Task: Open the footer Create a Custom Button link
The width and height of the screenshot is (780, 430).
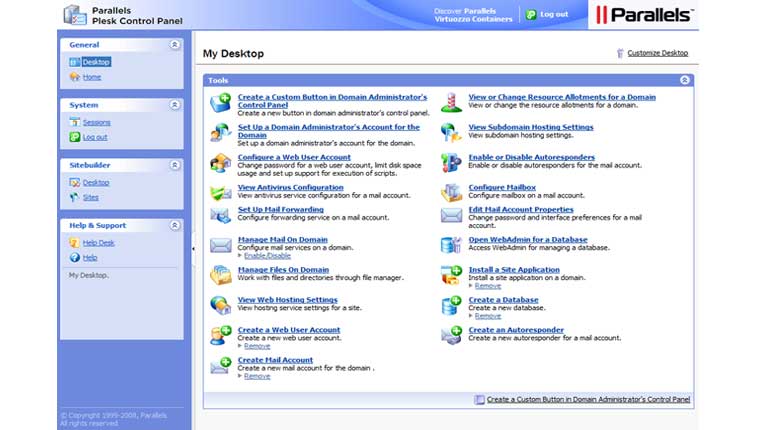Action: click(588, 399)
